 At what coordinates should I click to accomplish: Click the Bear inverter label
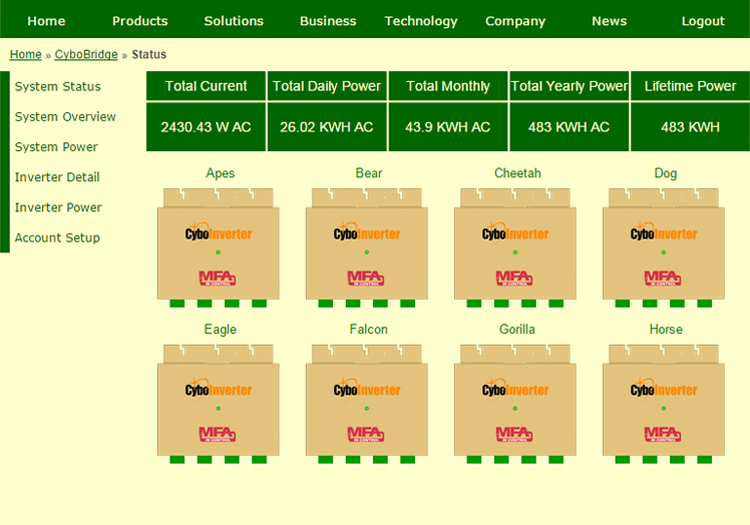[x=369, y=173]
